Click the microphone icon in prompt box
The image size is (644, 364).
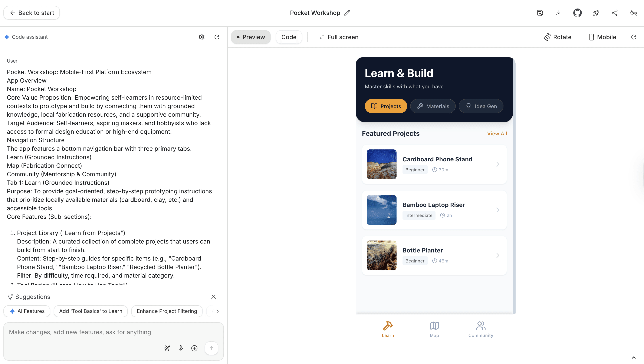pyautogui.click(x=181, y=348)
